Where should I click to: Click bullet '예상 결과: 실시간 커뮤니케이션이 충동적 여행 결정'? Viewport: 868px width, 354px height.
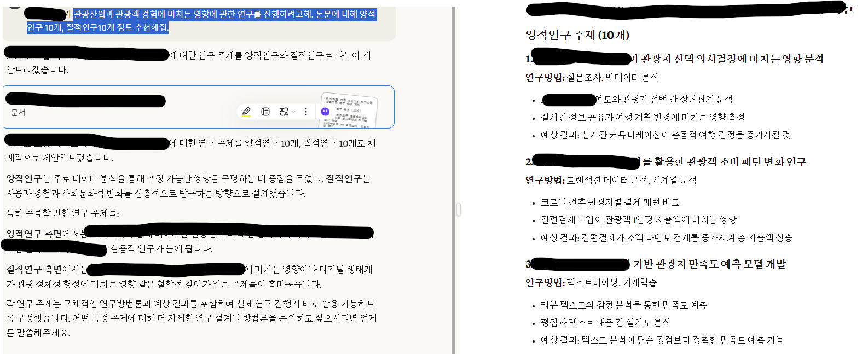coord(666,135)
